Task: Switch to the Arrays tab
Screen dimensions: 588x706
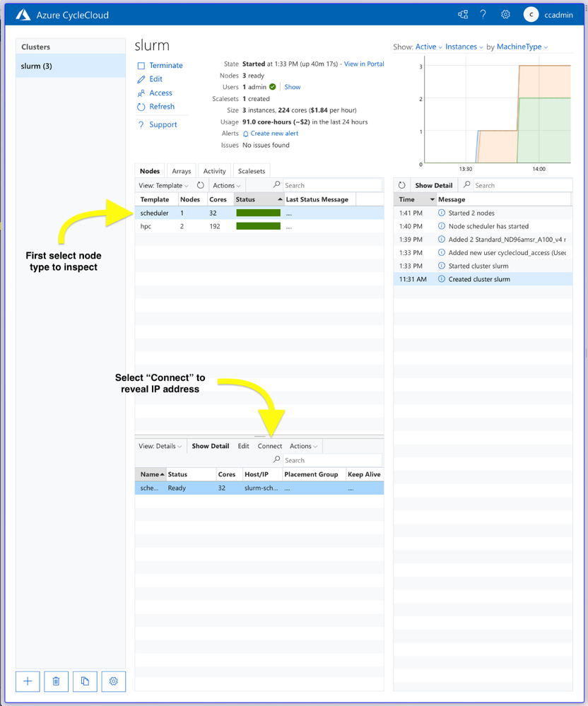Action: click(182, 171)
